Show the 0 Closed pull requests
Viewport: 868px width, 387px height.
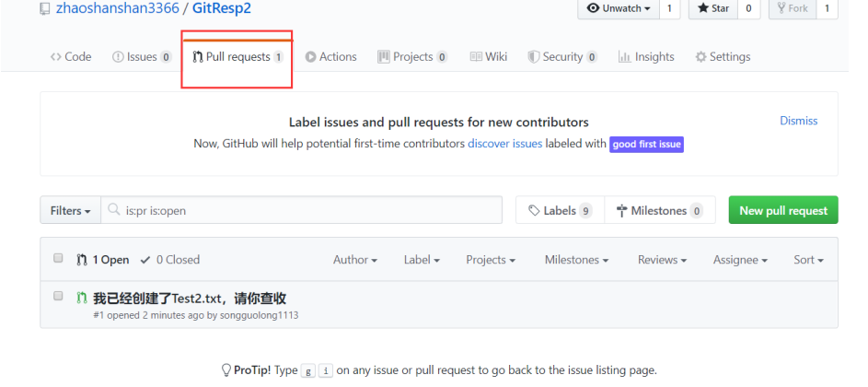click(x=170, y=260)
